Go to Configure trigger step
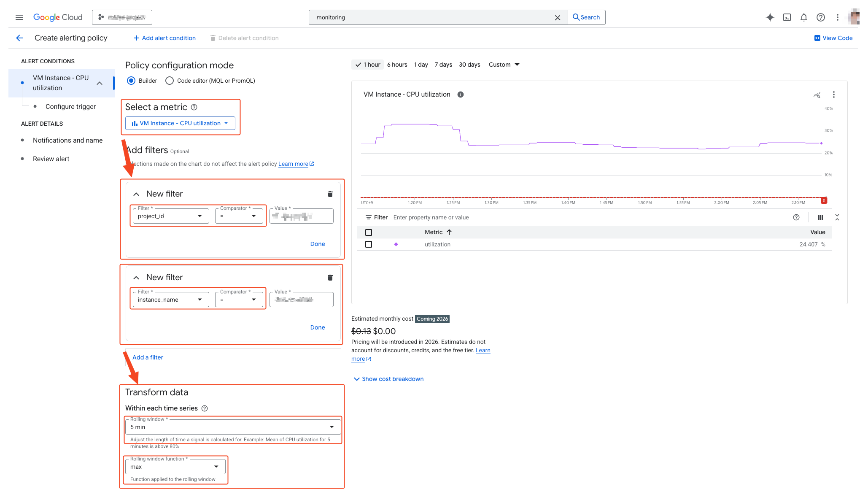 70,106
